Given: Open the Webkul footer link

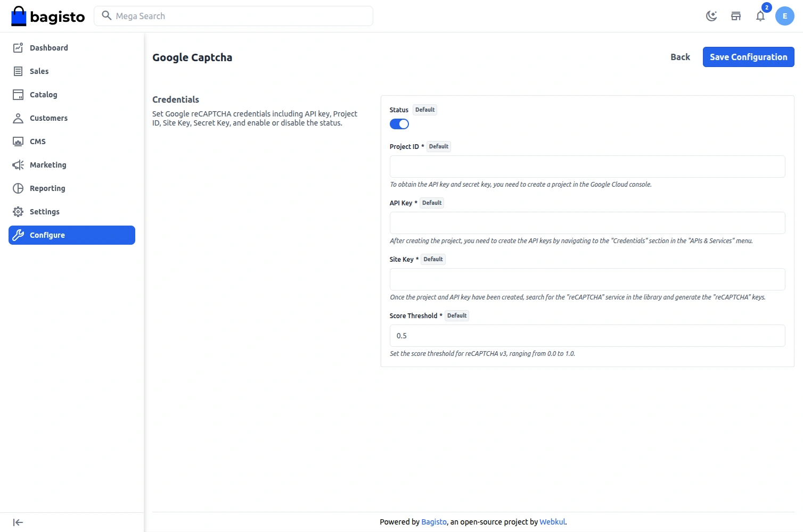Looking at the screenshot, I should point(552,522).
